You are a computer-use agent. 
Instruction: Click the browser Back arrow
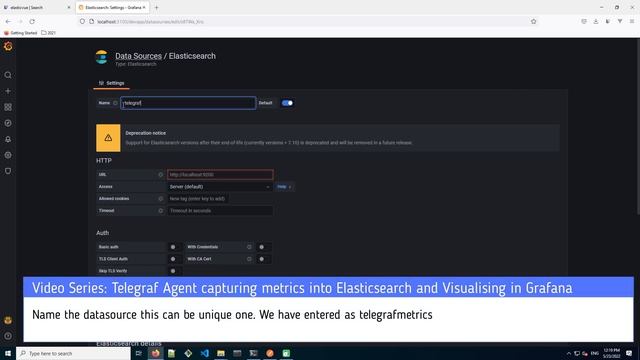8,21
